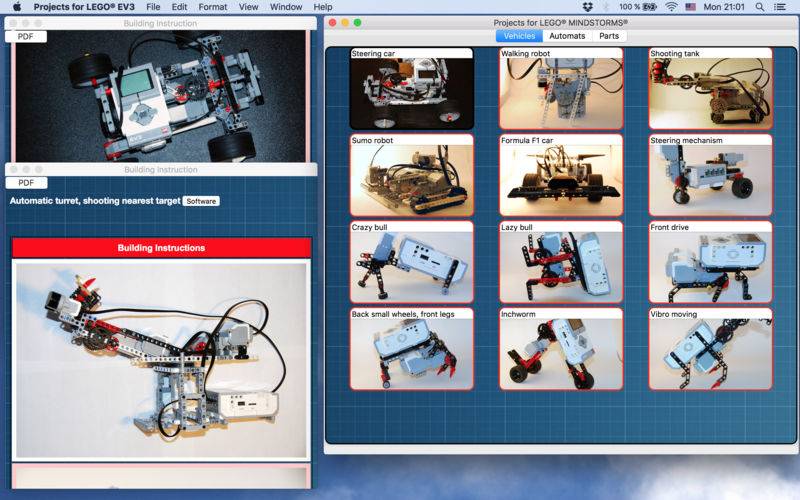Screen dimensions: 800x500
Task: Open the Inchworm project
Action: [561, 349]
